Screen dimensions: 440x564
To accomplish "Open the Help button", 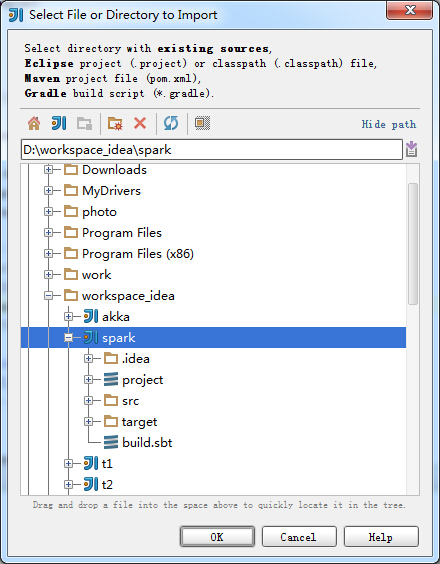I will pyautogui.click(x=381, y=537).
